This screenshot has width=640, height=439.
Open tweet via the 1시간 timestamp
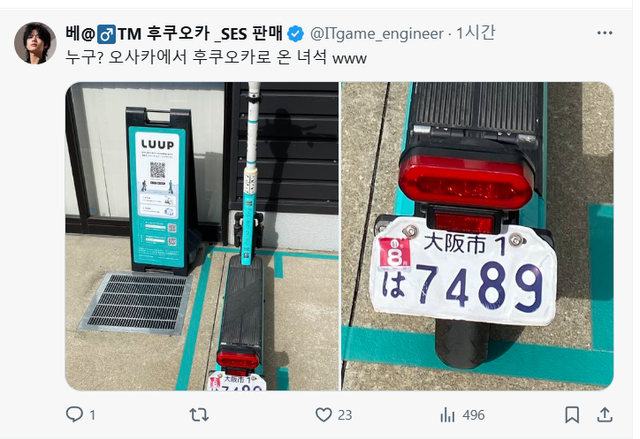pos(476,33)
